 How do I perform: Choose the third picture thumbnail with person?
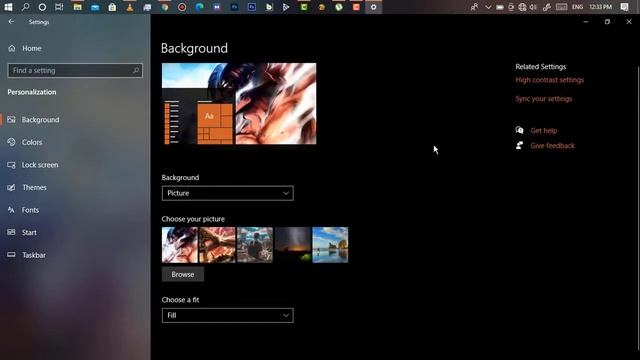255,245
